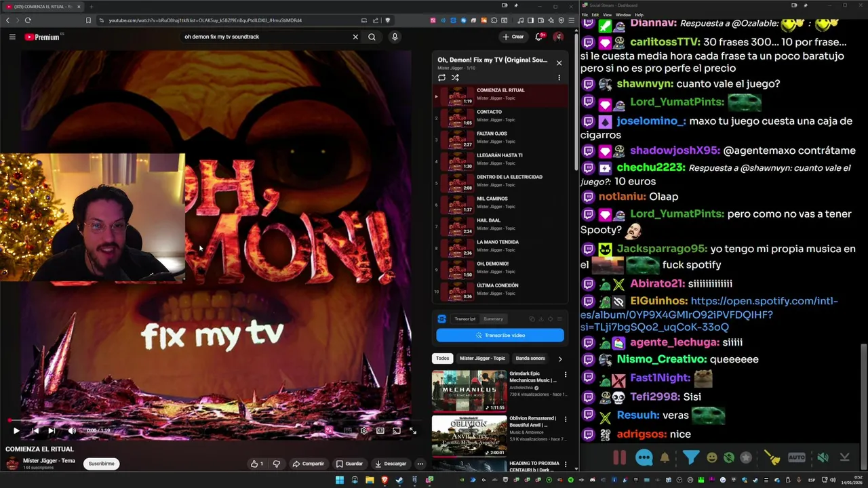868x488 pixels.
Task: Reload the browser page
Action: coord(27,20)
